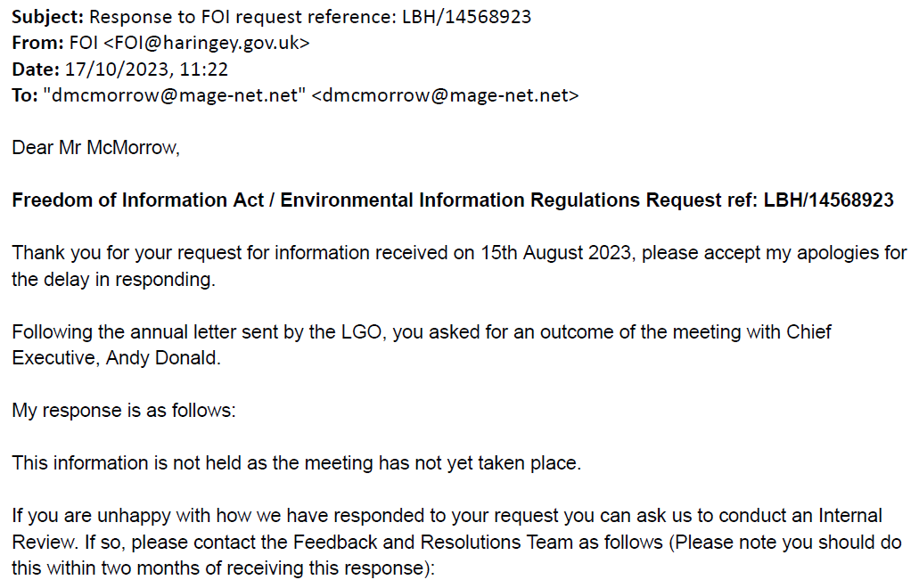The height and width of the screenshot is (588, 919).
Task: Click the bold LBH/14568923 request reference
Action: (x=828, y=200)
